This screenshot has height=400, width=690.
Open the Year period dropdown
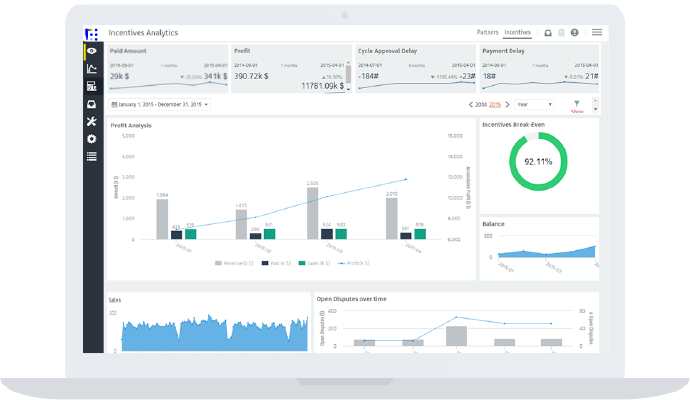click(534, 105)
